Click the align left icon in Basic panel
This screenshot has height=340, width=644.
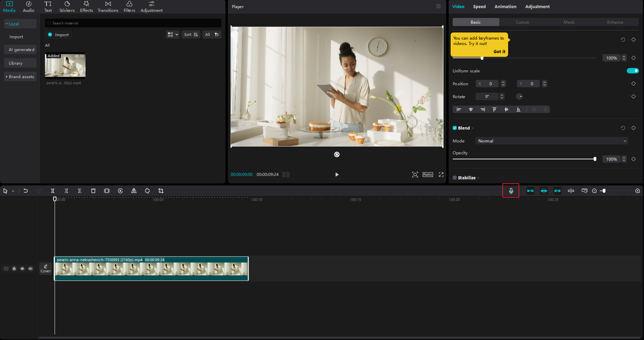(459, 109)
